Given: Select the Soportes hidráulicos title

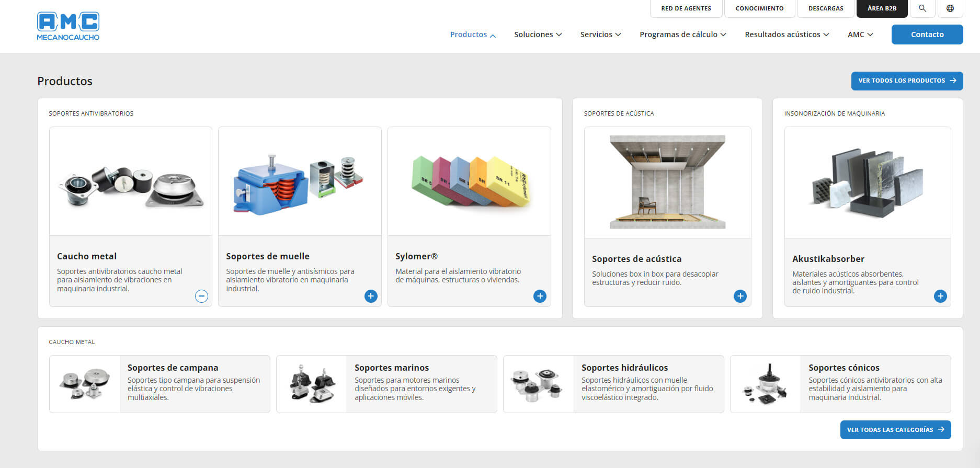Looking at the screenshot, I should [x=624, y=368].
